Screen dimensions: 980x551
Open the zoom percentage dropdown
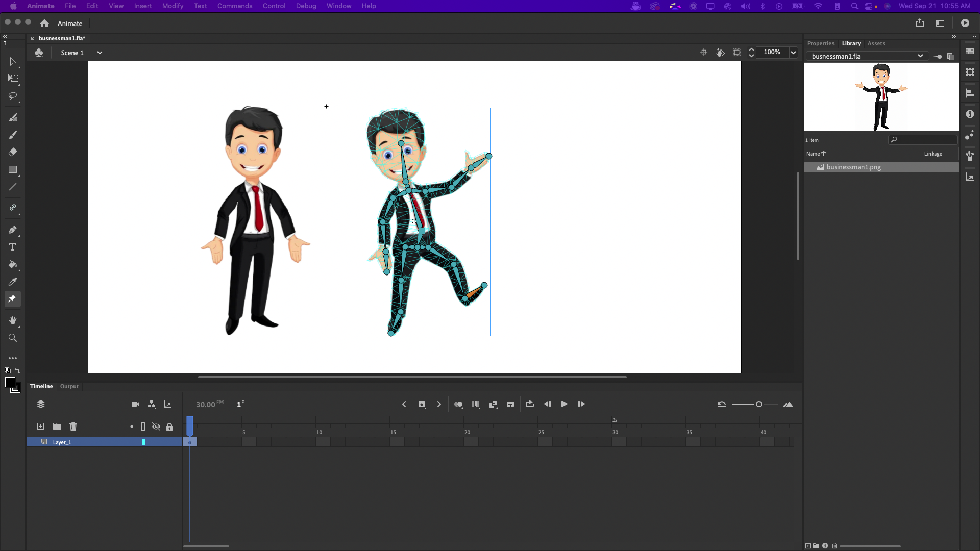[793, 53]
